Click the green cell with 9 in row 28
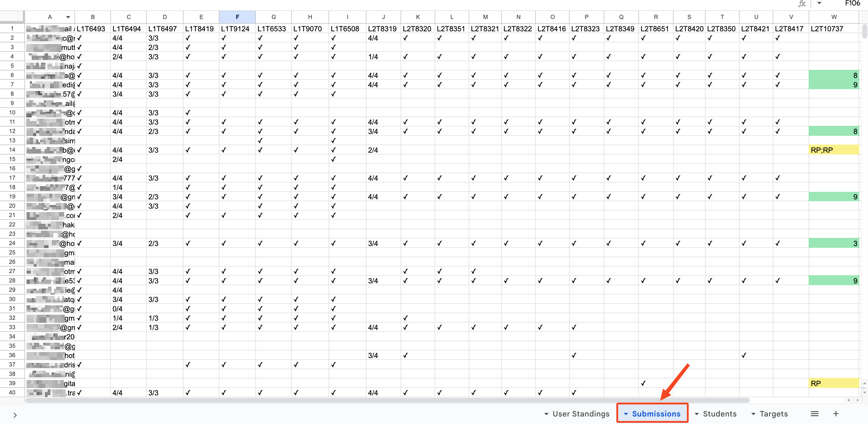 tap(834, 281)
